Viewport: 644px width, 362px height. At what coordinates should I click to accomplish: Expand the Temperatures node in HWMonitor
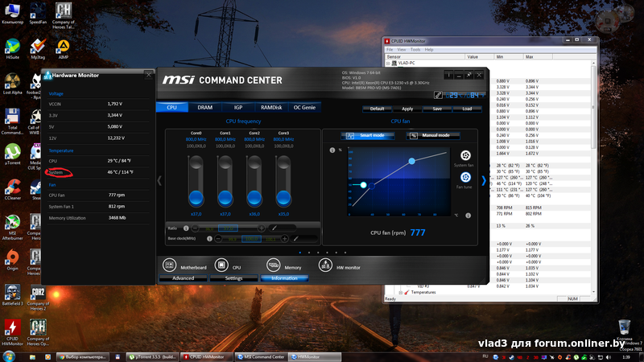pos(400,293)
